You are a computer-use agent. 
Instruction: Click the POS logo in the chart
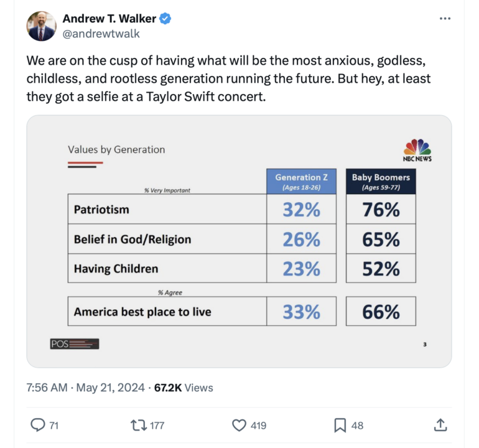tap(74, 343)
